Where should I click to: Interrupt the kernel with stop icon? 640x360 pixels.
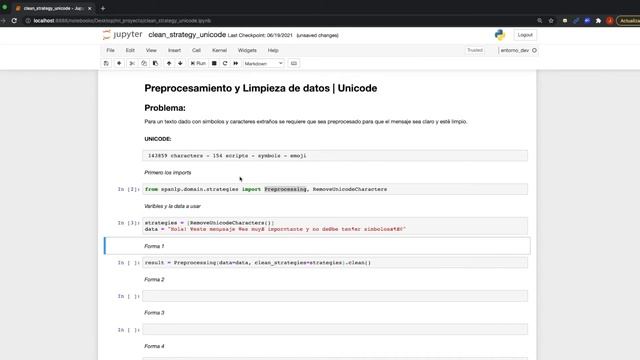214,63
